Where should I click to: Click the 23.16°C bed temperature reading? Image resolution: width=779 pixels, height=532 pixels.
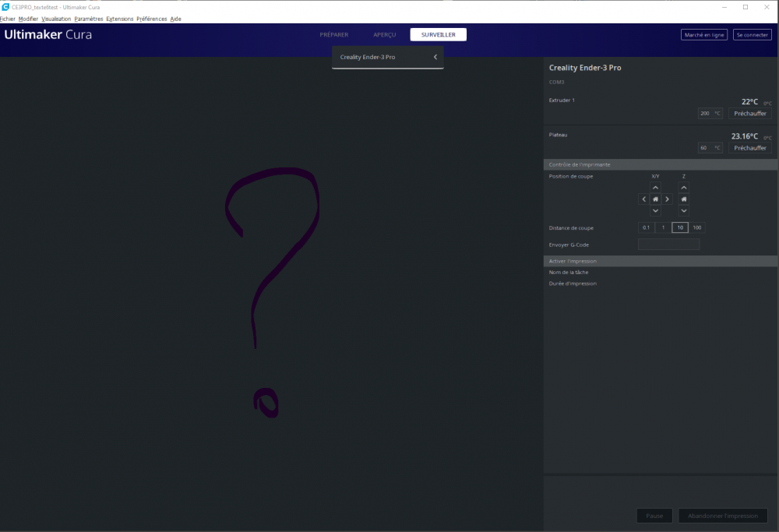click(x=744, y=136)
